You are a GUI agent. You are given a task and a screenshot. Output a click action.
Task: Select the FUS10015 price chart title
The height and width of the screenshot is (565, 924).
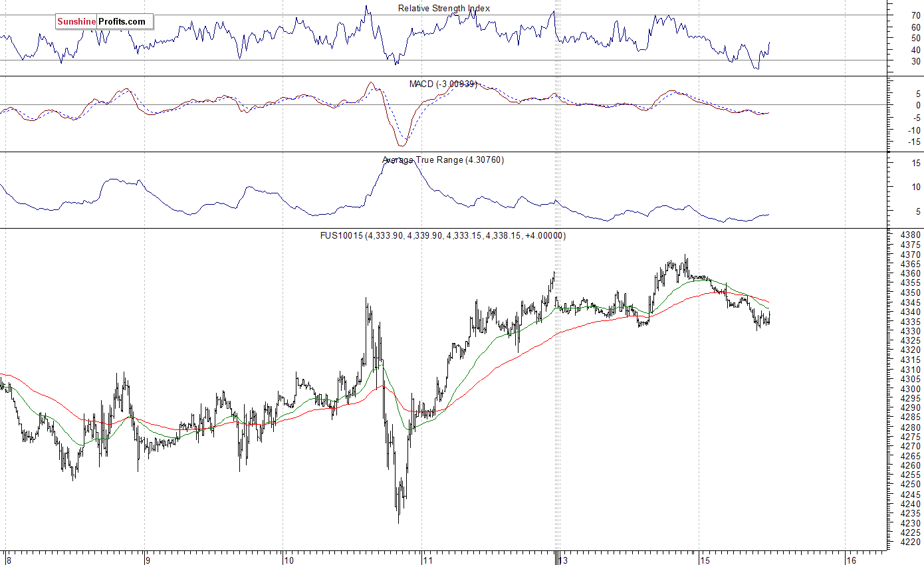tap(443, 235)
